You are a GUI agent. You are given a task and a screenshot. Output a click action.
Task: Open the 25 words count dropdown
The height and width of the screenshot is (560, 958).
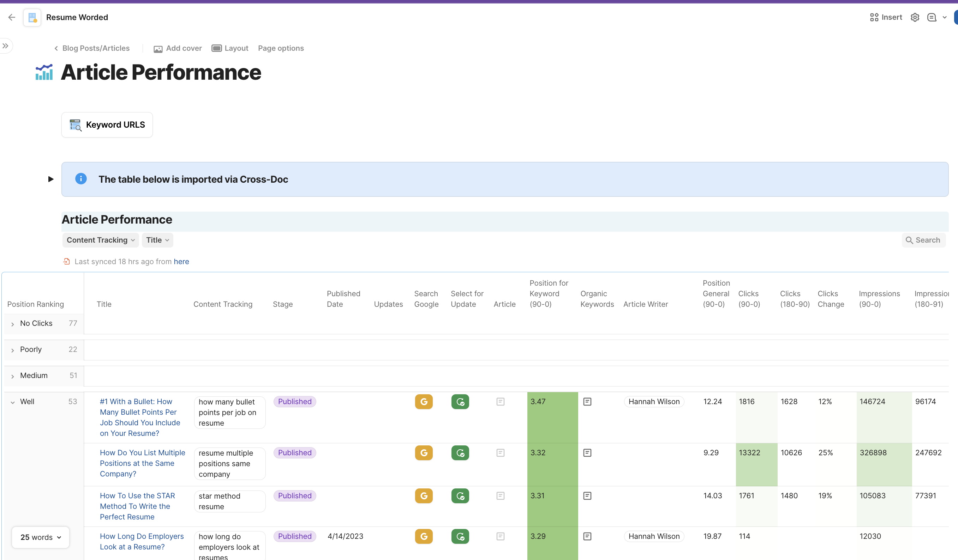click(x=41, y=537)
